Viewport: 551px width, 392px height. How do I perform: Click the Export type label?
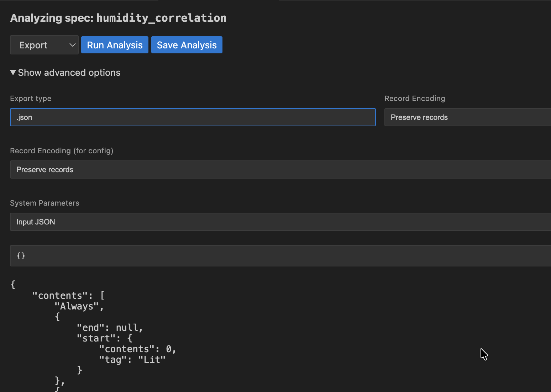(31, 99)
